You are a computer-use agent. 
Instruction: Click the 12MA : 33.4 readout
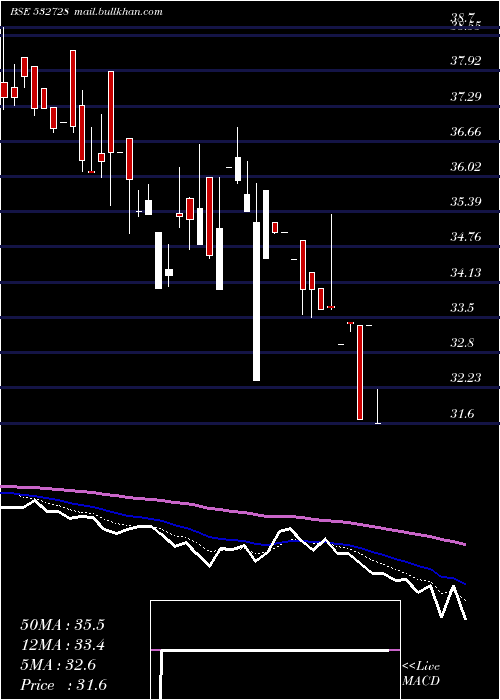(62, 645)
